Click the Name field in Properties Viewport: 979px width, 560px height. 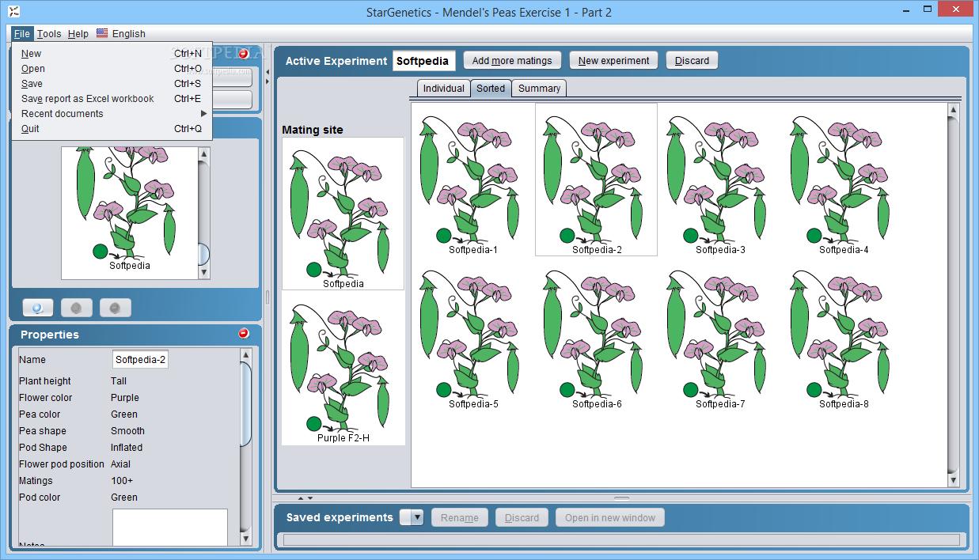pos(140,360)
